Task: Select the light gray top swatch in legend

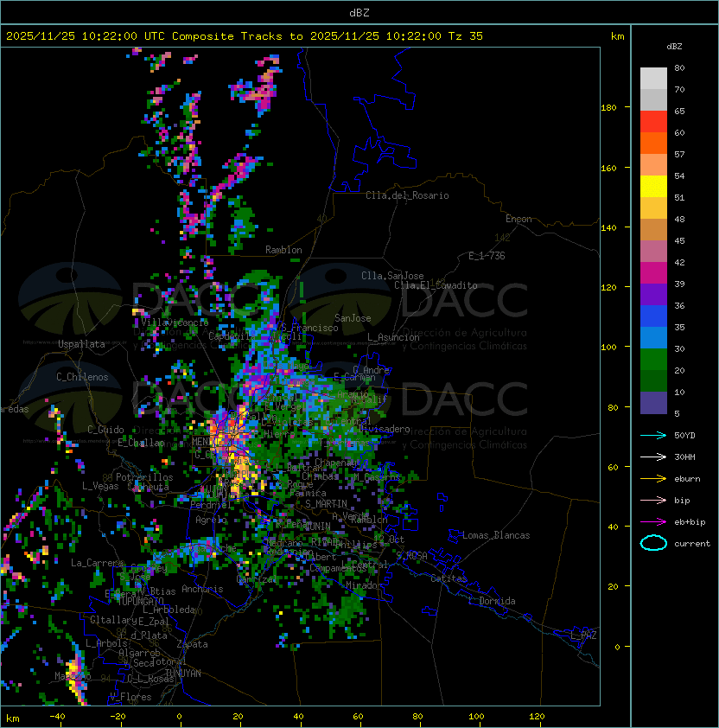Action: (653, 79)
